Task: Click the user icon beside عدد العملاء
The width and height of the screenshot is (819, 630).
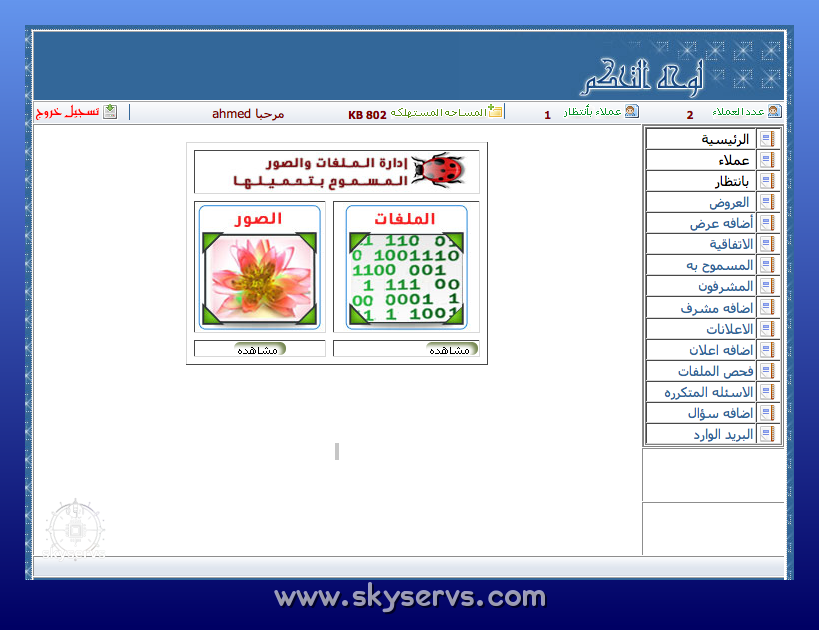Action: (x=774, y=112)
